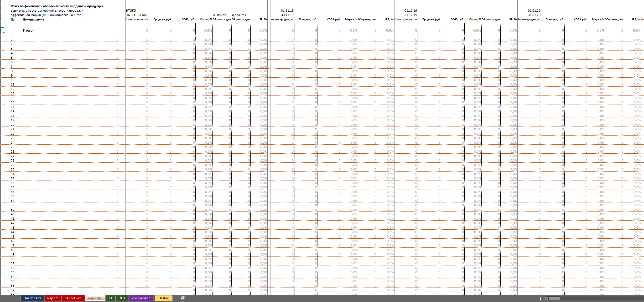Click the period end date 31.01.20
The width and height of the screenshot is (644, 302).
click(x=534, y=15)
